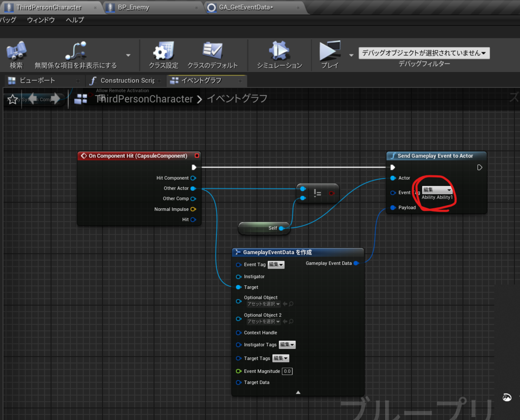
Task: Expand Play options dropdown arrow
Action: coord(351,55)
